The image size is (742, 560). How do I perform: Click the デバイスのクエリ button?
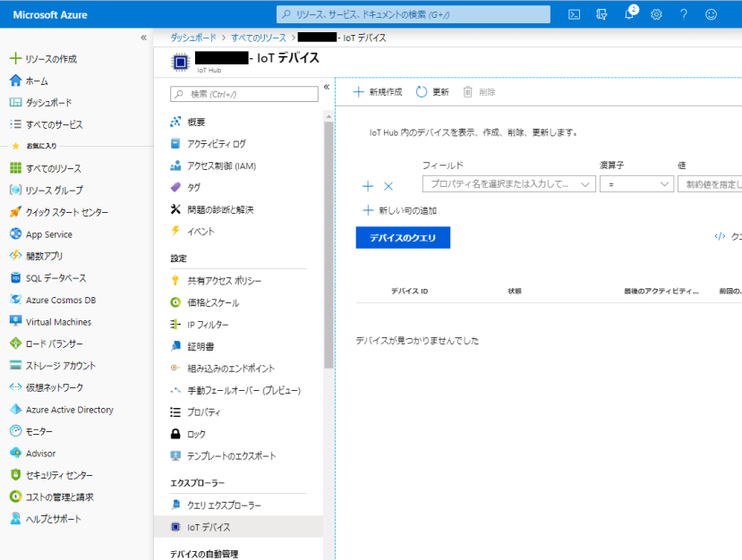pos(403,237)
